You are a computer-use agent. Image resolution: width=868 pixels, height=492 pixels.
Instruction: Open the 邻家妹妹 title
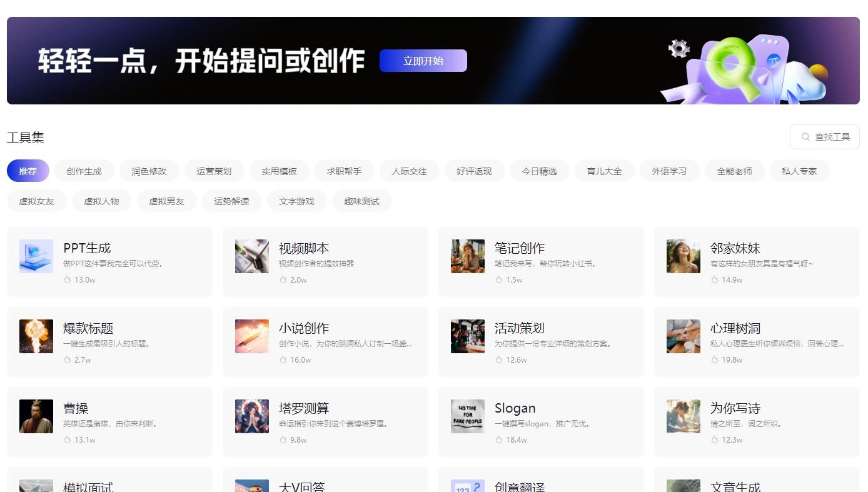735,248
